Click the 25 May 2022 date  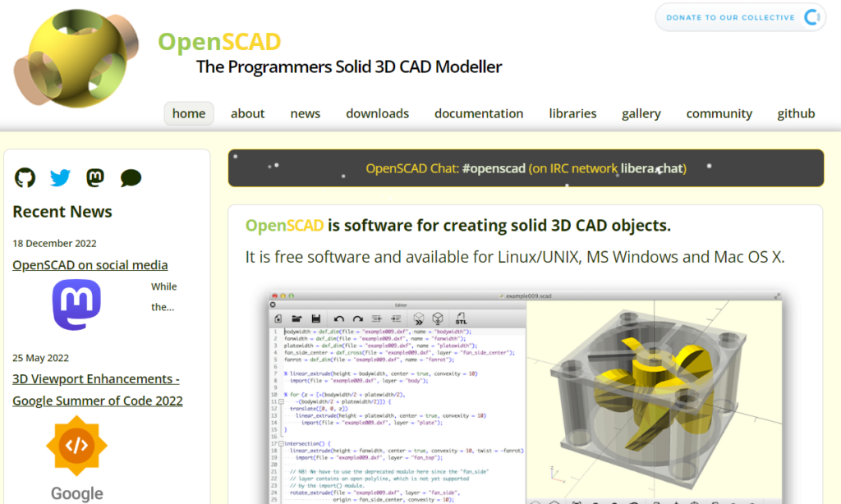coord(41,358)
